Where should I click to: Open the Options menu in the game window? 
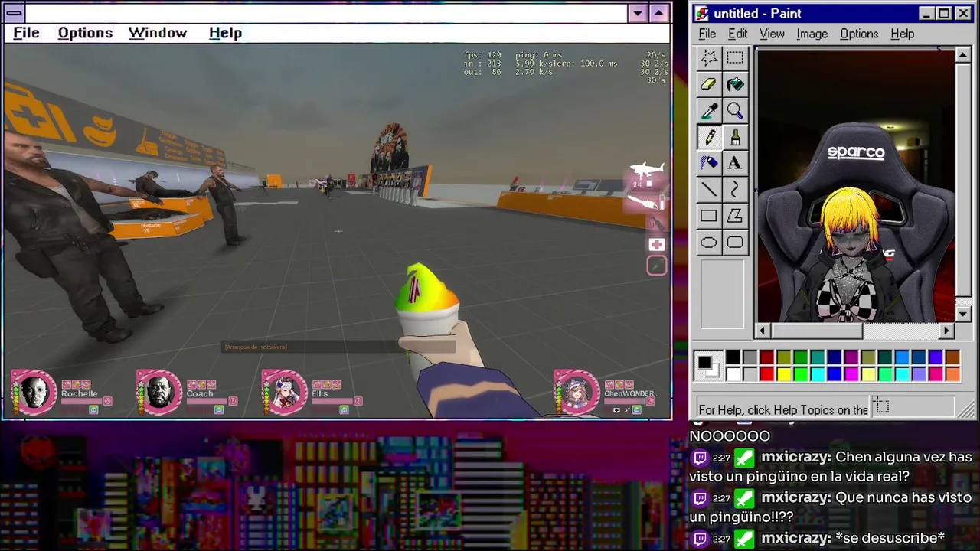pos(85,33)
